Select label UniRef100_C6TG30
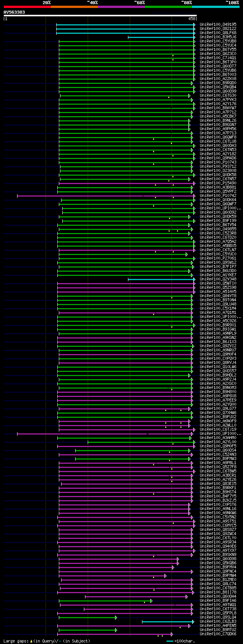 tap(218, 95)
